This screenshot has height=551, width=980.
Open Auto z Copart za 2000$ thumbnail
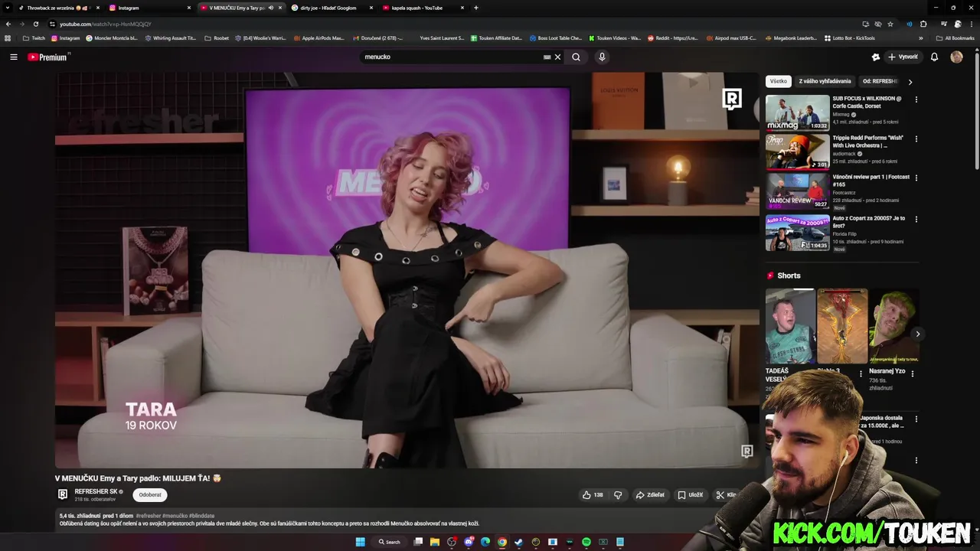coord(797,233)
